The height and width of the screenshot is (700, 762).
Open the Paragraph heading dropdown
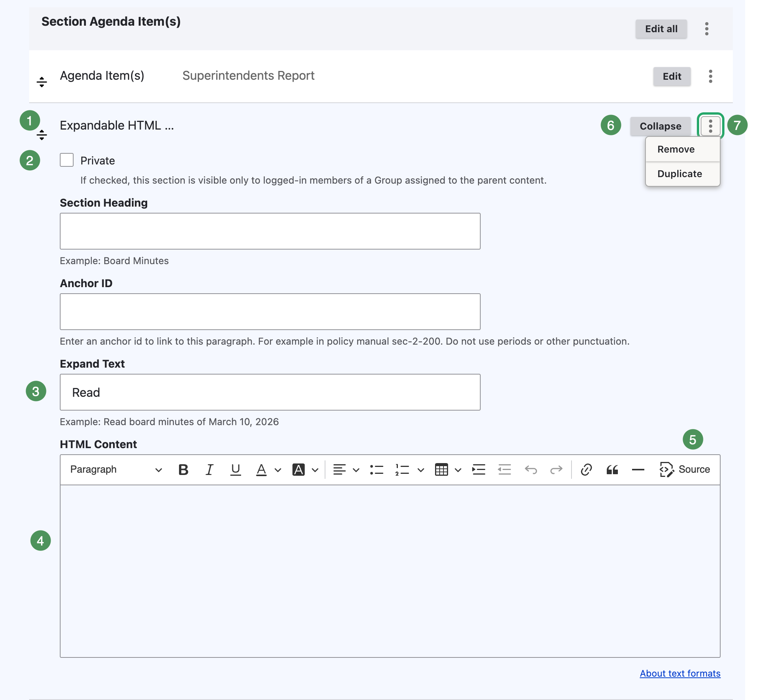[x=116, y=470]
